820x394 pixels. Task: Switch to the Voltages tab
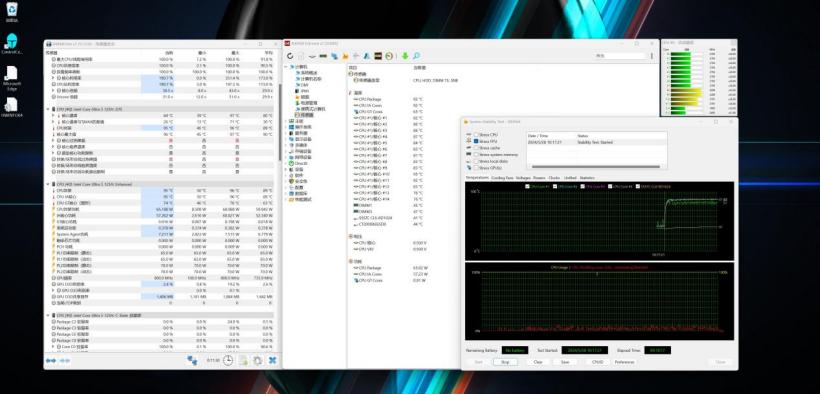523,178
